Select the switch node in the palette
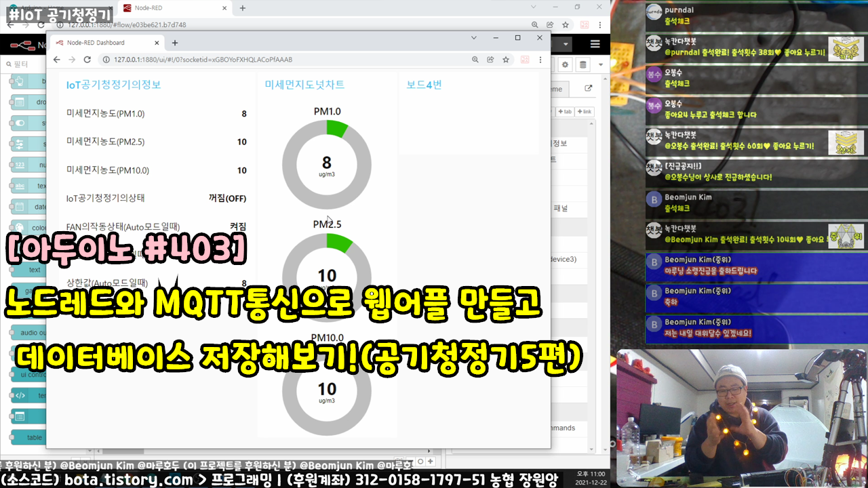Image resolution: width=868 pixels, height=488 pixels. (28, 123)
